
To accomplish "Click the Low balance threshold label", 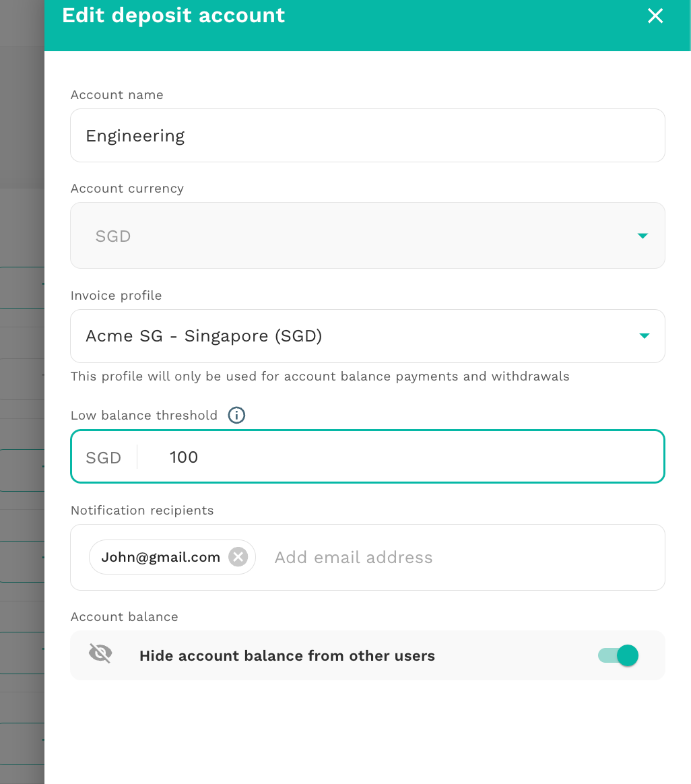I will coord(144,415).
